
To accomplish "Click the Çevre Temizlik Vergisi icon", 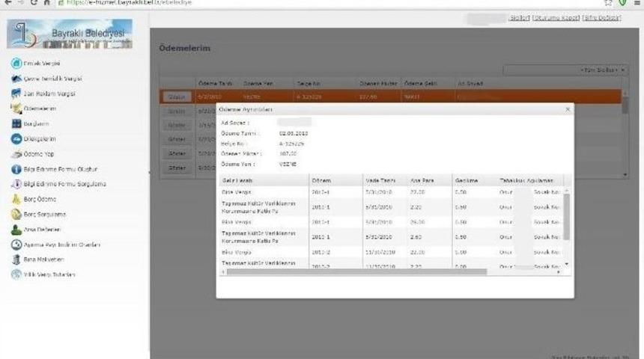I will pyautogui.click(x=15, y=79).
